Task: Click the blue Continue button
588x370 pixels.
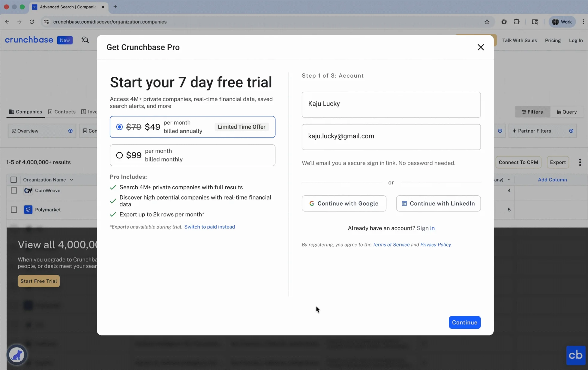Action: (x=464, y=322)
